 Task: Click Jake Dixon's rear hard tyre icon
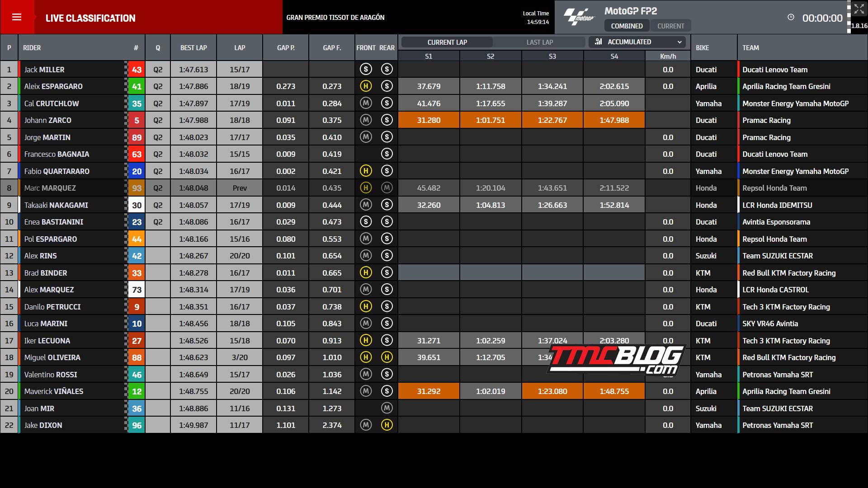coord(387,425)
